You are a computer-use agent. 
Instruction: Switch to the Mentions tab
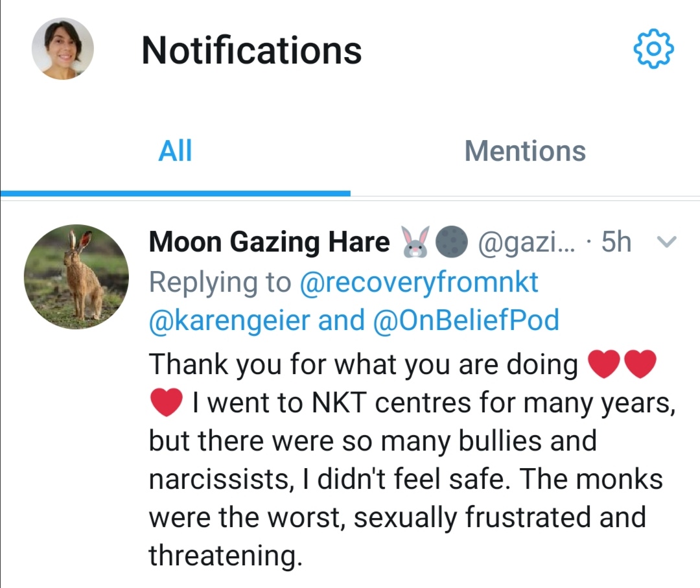[525, 151]
